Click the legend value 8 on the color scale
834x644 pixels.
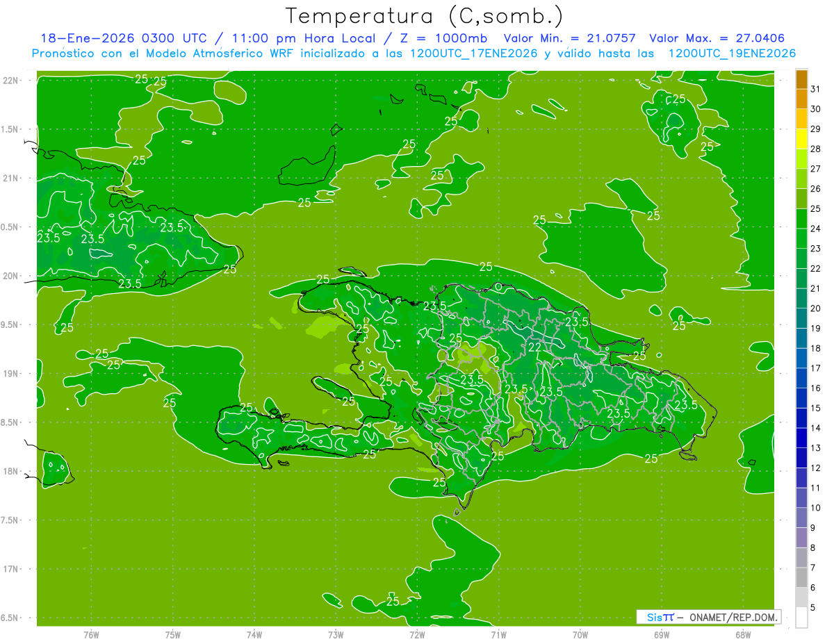coord(813,548)
